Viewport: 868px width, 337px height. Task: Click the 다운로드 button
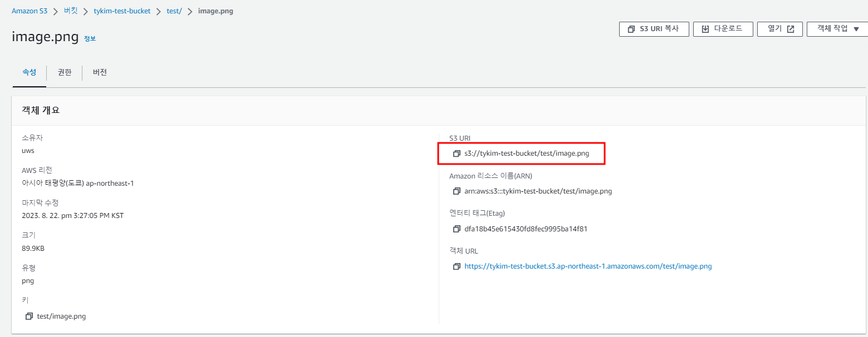pyautogui.click(x=723, y=29)
